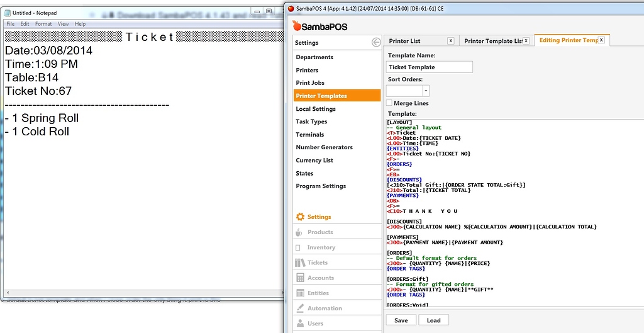This screenshot has width=644, height=333.
Task: Open Products via the coffee cup icon
Action: pos(299,232)
